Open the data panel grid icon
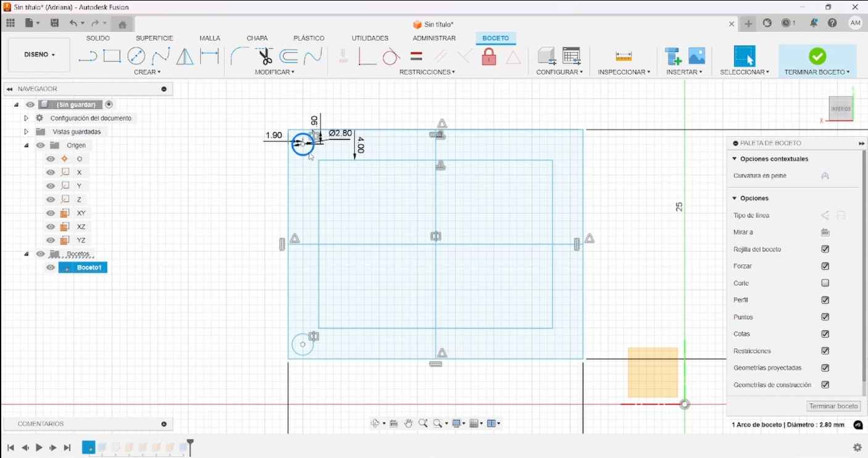This screenshot has width=868, height=458. (x=10, y=23)
